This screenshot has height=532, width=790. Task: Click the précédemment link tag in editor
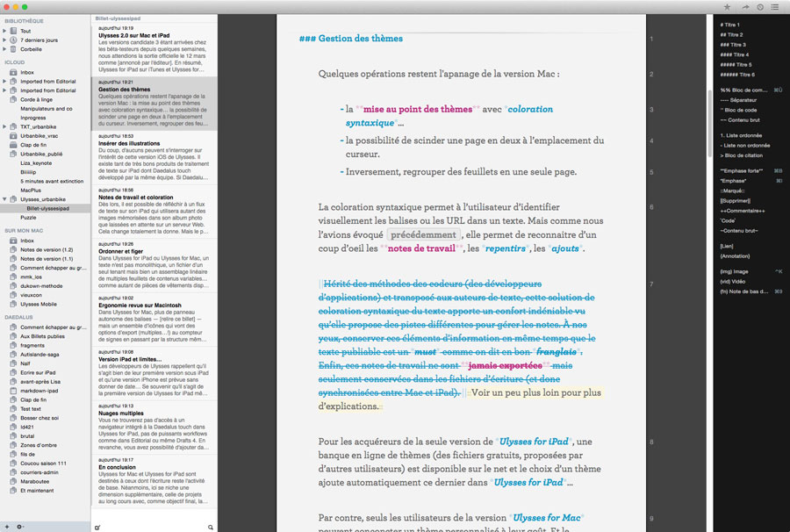pos(423,234)
